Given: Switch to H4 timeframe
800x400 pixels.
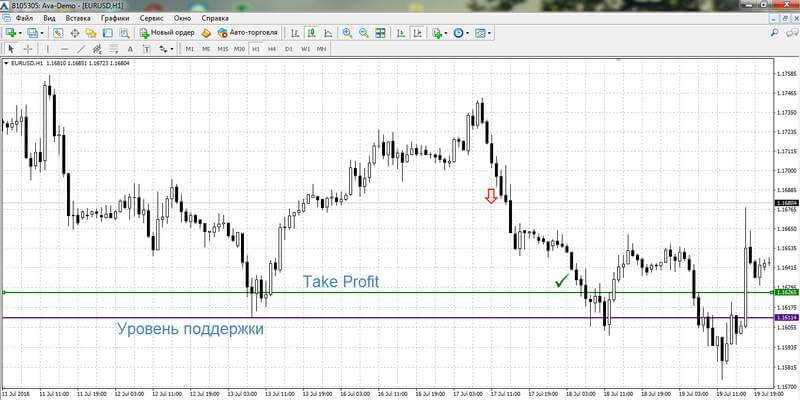Looking at the screenshot, I should pyautogui.click(x=272, y=49).
